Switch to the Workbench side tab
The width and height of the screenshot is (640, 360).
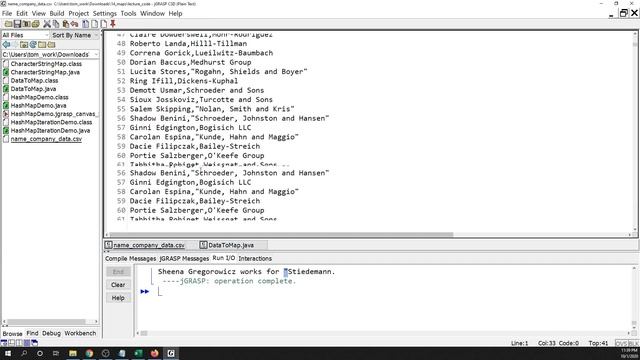click(x=80, y=333)
